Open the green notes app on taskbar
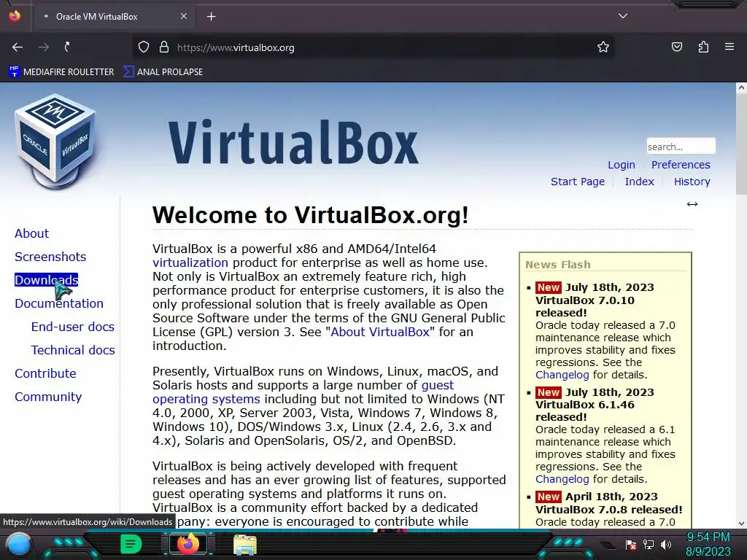This screenshot has height=560, width=747. point(131,544)
